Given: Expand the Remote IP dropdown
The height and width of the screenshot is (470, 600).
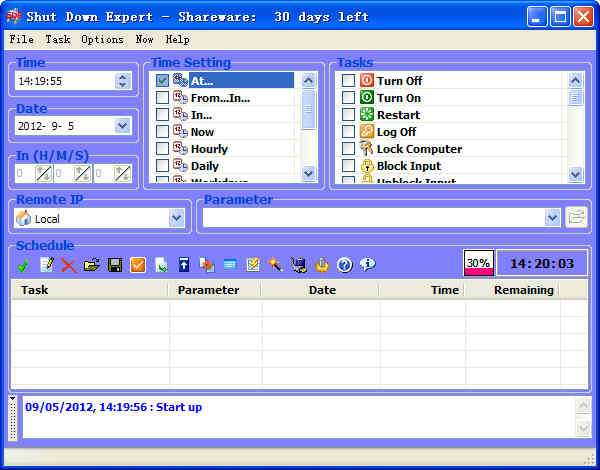Looking at the screenshot, I should point(176,218).
